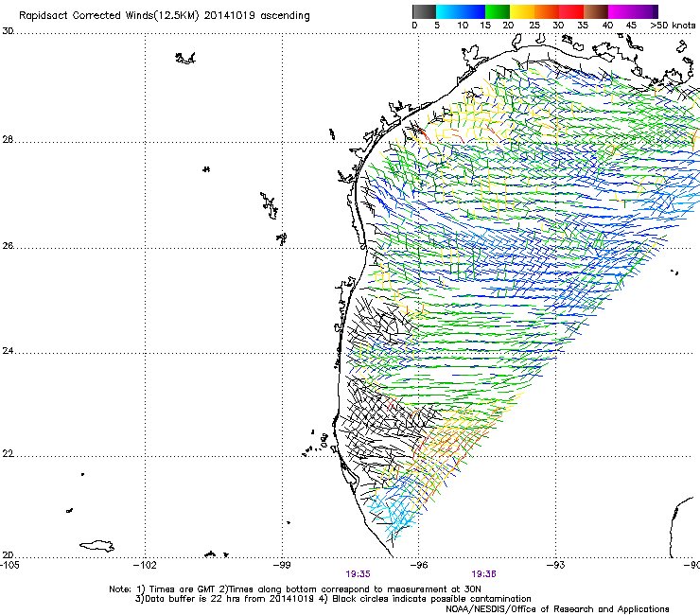The height and width of the screenshot is (615, 700).
Task: Click the 'Rapidscat Corrected Winds(12.5KM)' title text
Action: click(x=109, y=16)
